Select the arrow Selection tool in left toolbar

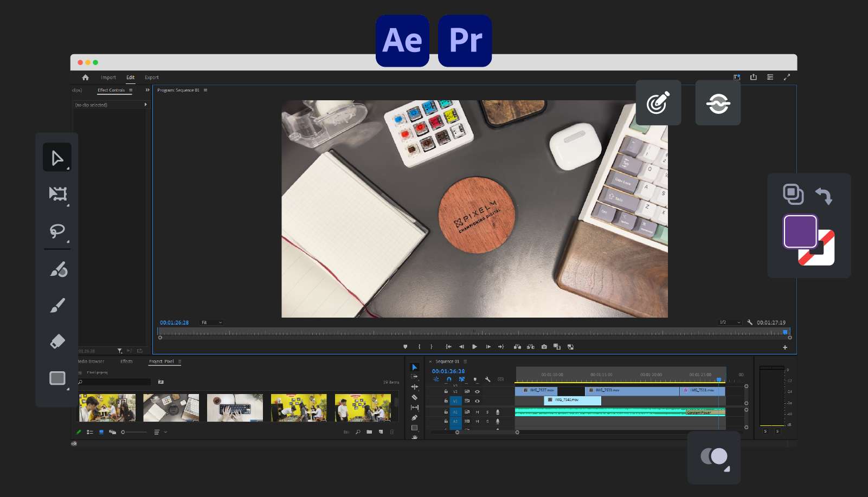(x=57, y=157)
